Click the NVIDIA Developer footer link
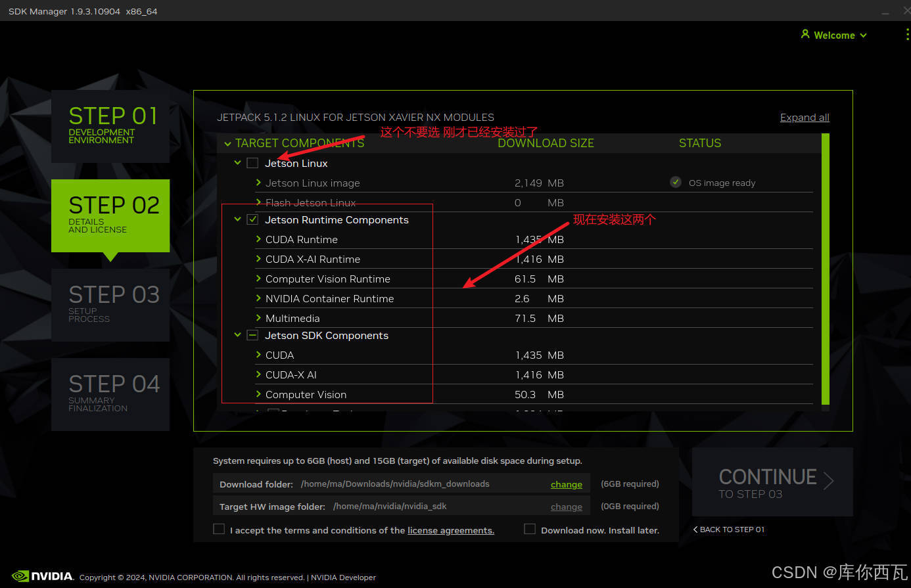 pos(343,577)
